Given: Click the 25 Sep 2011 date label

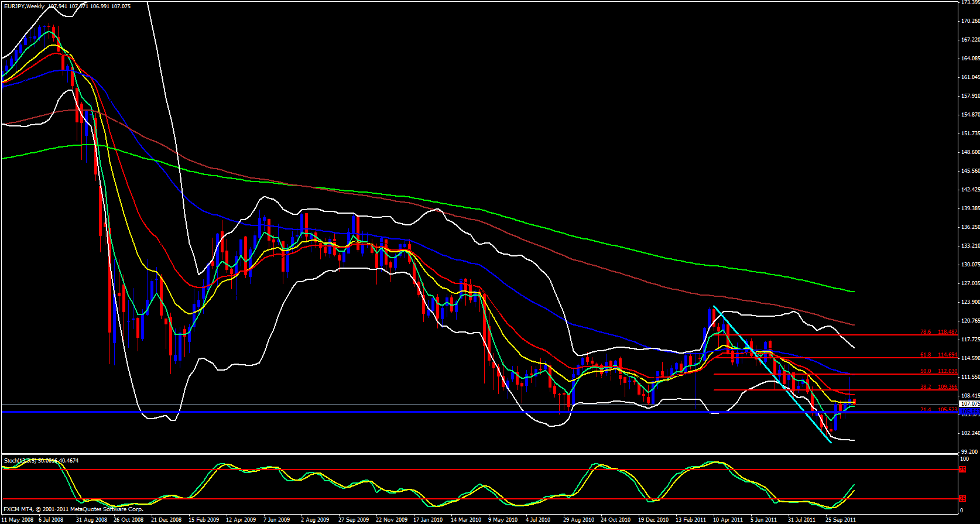Looking at the screenshot, I should point(841,520).
